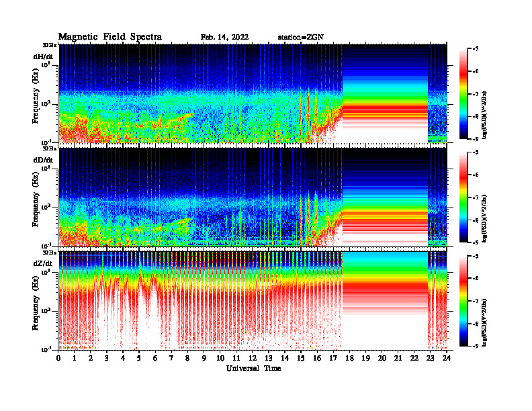Click the dZ/dt panel color scale bar
Screen dimensions: 532x411
pyautogui.click(x=463, y=301)
